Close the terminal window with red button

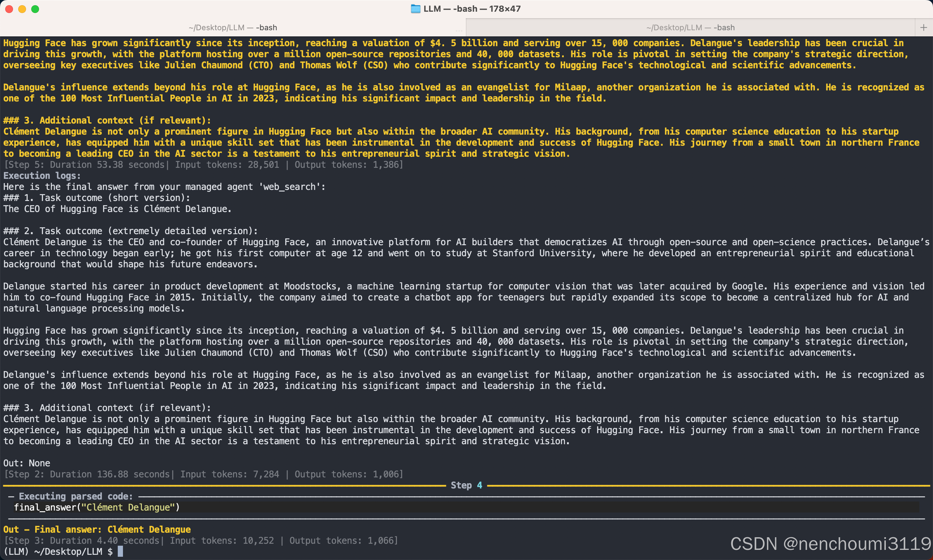9,9
